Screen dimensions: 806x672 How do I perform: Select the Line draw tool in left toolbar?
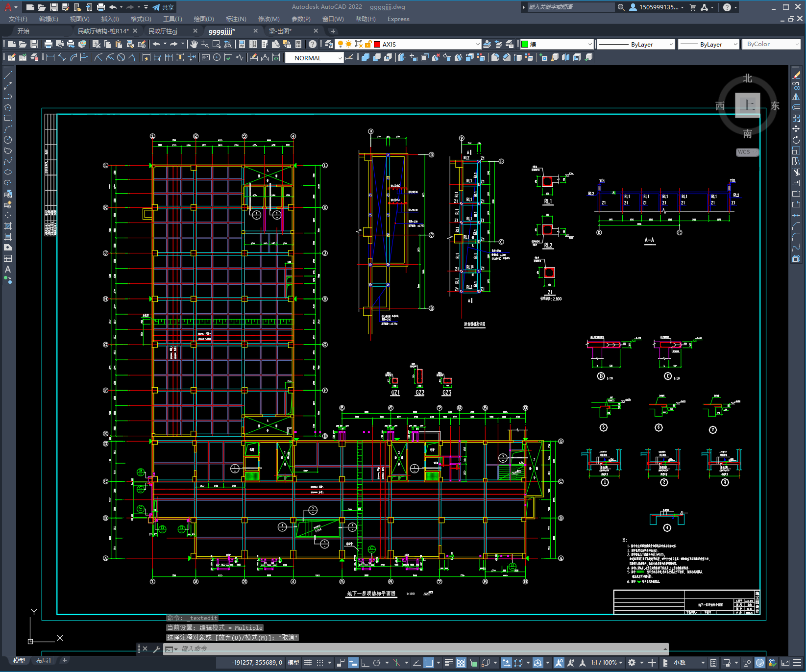(8, 75)
